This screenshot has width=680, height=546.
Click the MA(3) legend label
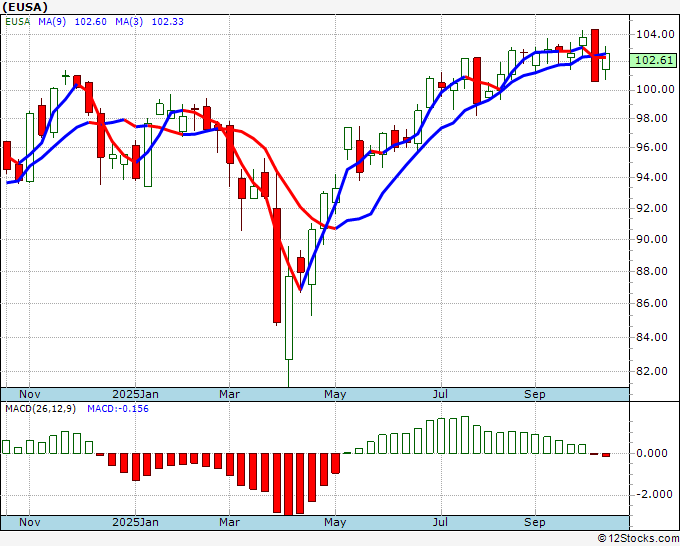[x=129, y=22]
